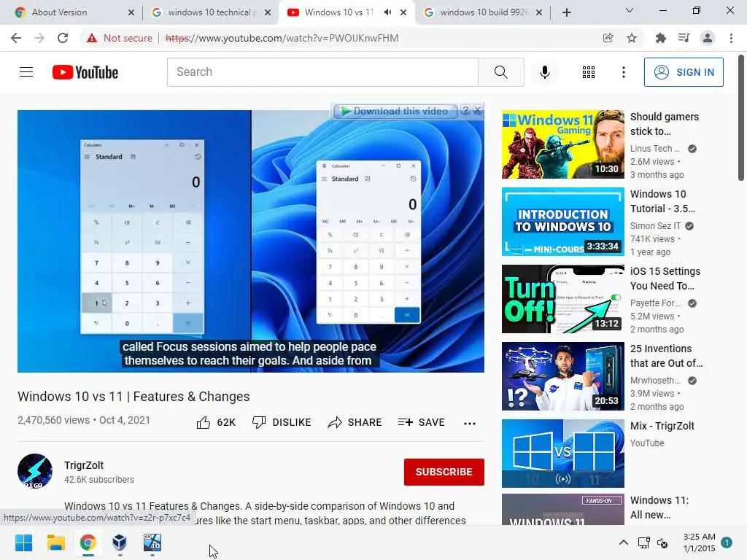747x560 pixels.
Task: Click the page vertical scrollbar
Action: [741, 119]
